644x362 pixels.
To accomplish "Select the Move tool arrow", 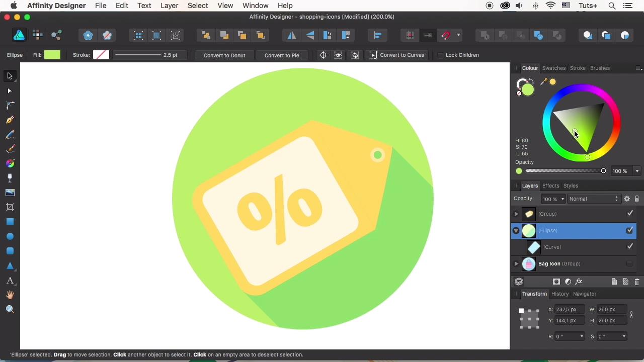I will coord(10,76).
